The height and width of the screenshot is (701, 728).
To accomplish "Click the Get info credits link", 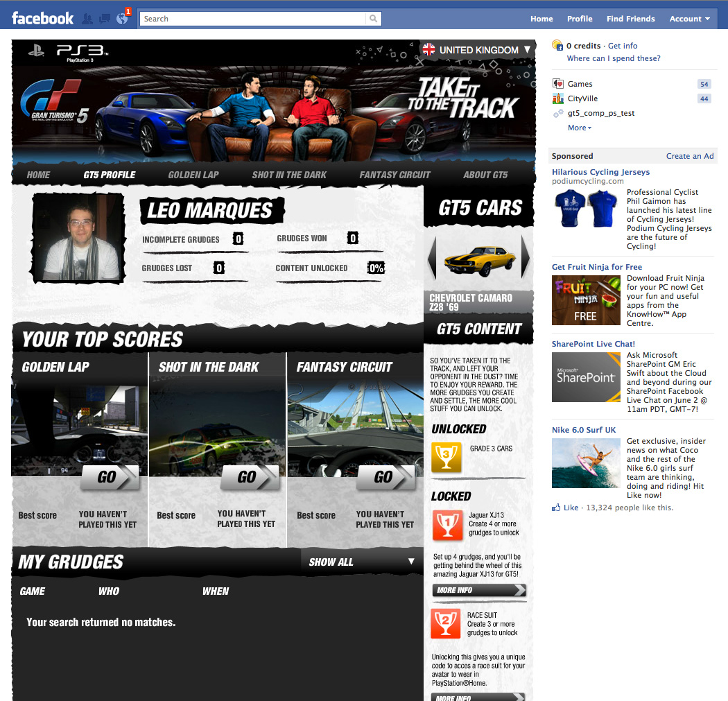I will pos(623,46).
